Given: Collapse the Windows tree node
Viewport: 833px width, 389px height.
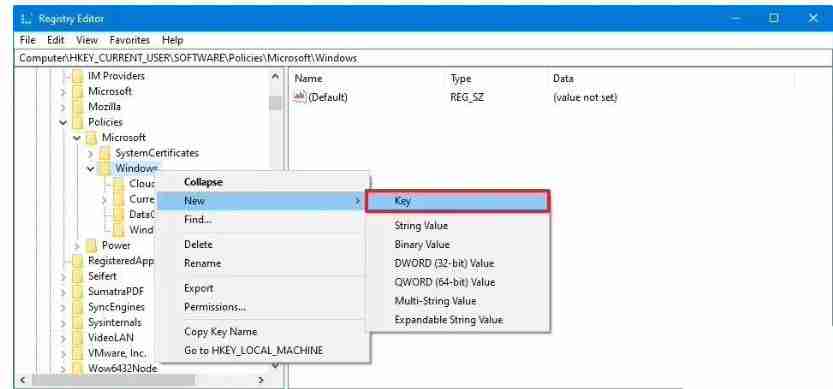Looking at the screenshot, I should click(91, 169).
